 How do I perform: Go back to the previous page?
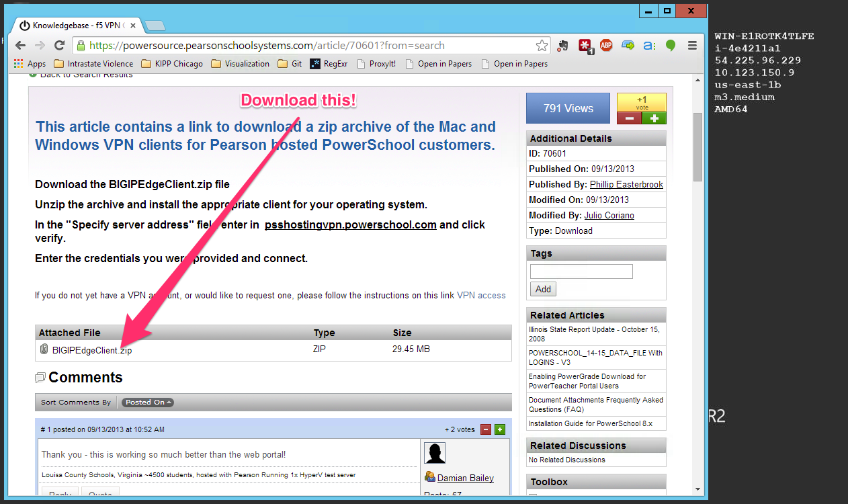tap(20, 46)
